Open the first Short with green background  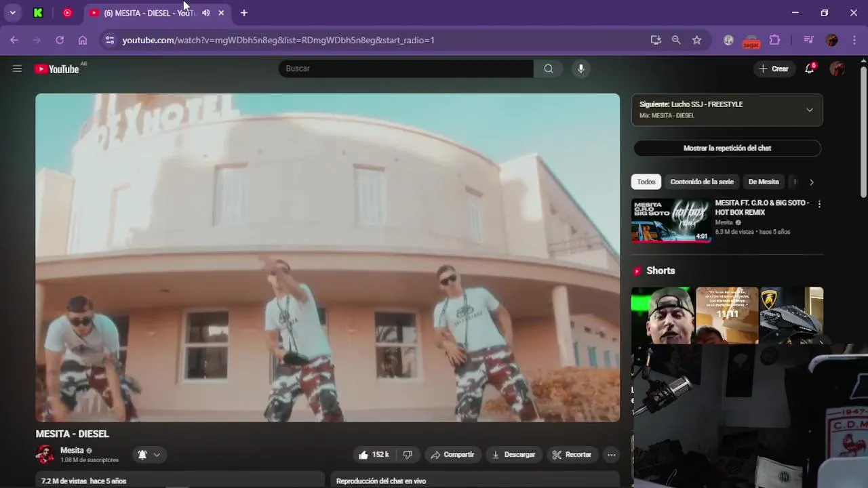click(663, 315)
